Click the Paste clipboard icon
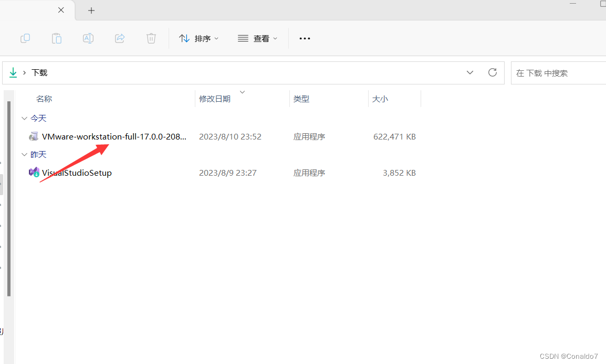 [x=57, y=38]
